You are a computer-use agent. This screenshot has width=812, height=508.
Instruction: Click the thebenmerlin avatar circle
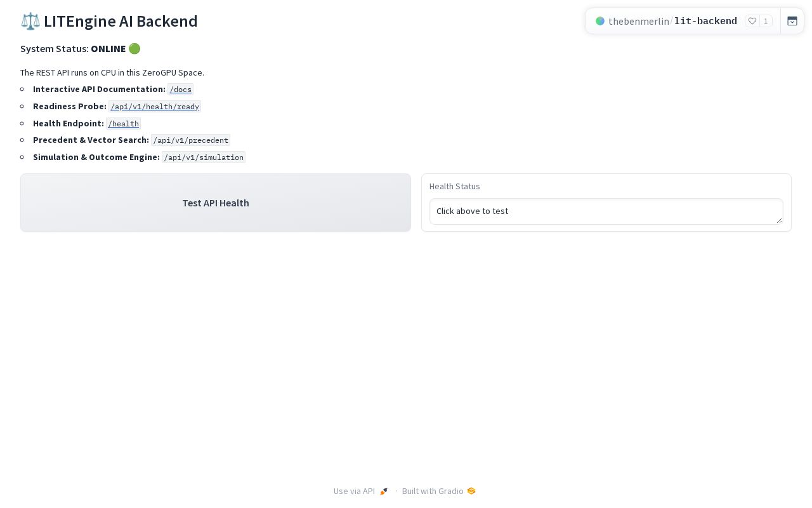coord(600,21)
